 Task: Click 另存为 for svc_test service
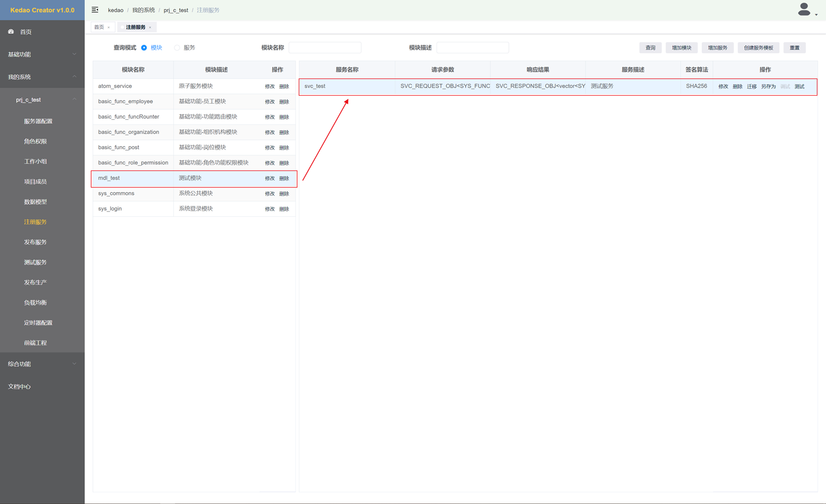(769, 87)
